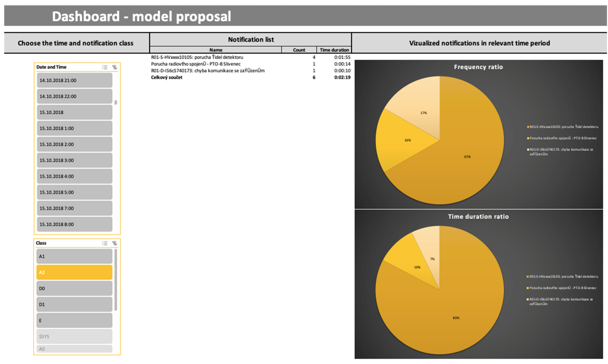The height and width of the screenshot is (364, 608).
Task: Select class A1 slicer item
Action: 74,256
